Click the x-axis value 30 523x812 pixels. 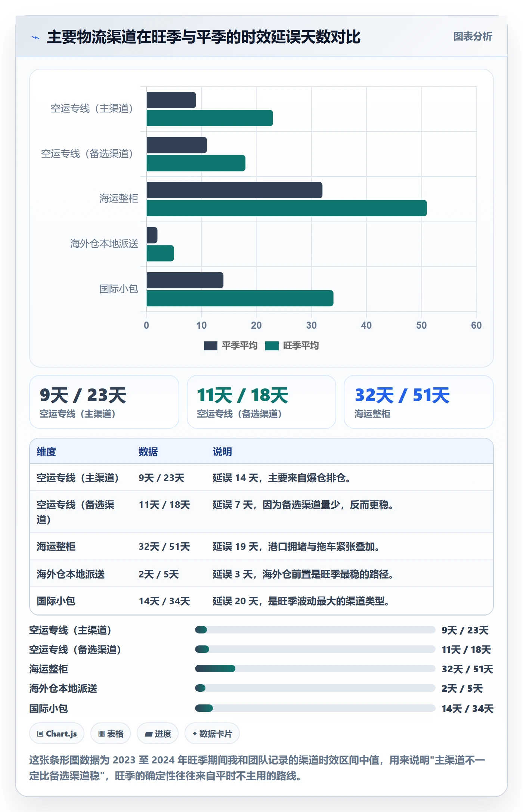(x=311, y=325)
